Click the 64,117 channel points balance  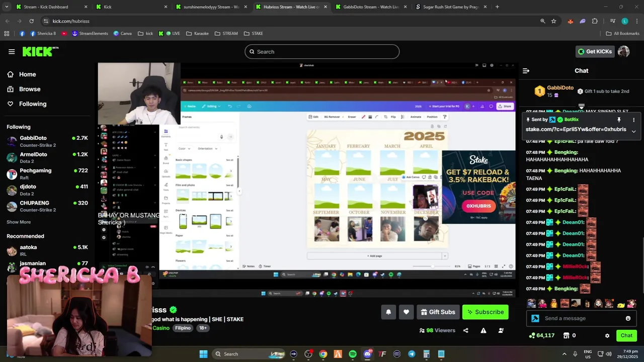point(542,335)
